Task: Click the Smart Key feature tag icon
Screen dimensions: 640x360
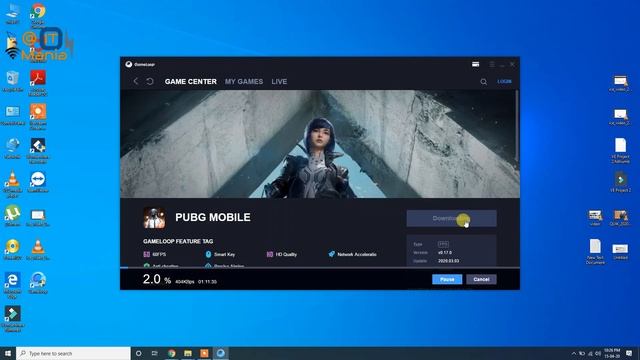Action: (x=208, y=254)
